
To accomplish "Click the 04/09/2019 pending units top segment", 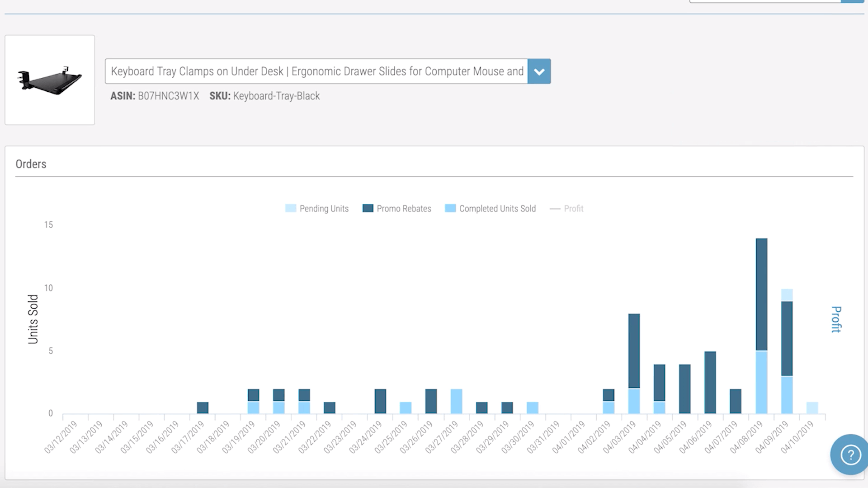I will [787, 295].
